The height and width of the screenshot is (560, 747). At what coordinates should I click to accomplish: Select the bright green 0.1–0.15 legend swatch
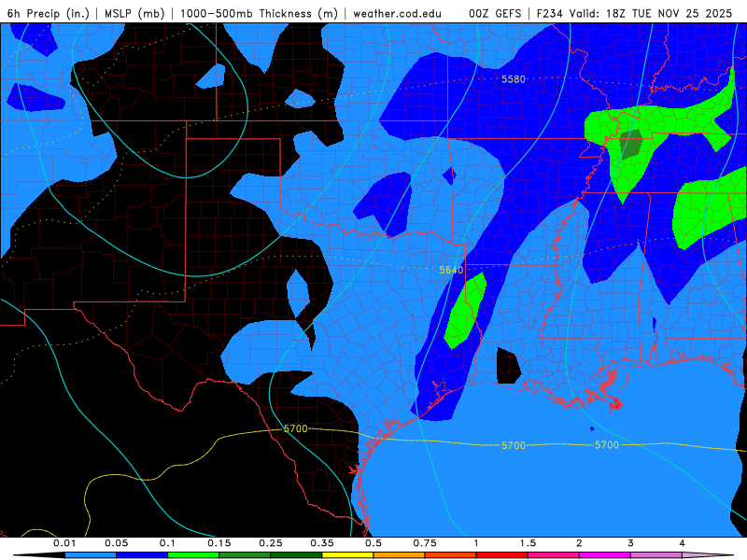pyautogui.click(x=193, y=555)
